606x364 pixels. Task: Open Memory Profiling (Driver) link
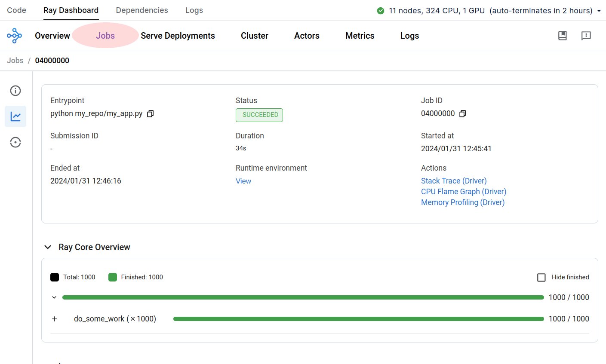point(463,202)
